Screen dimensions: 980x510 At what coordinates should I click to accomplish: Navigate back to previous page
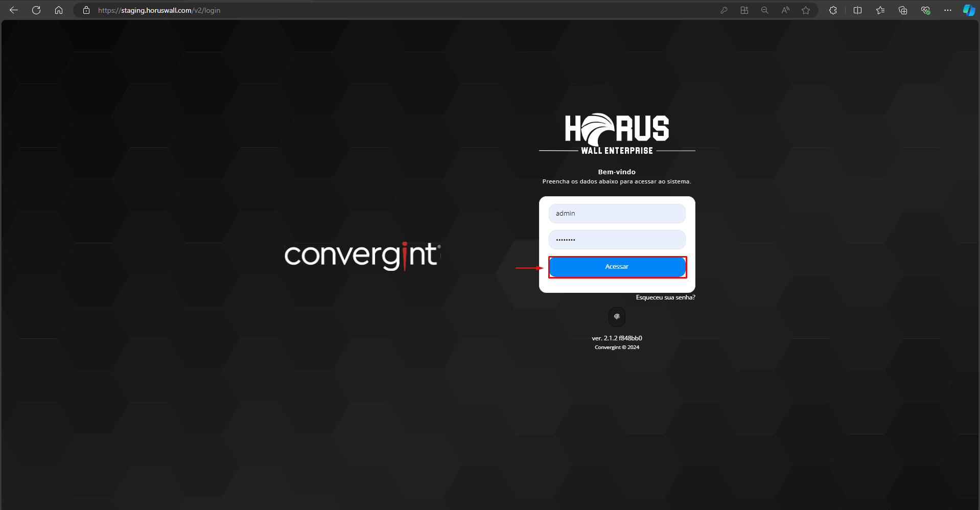point(14,10)
